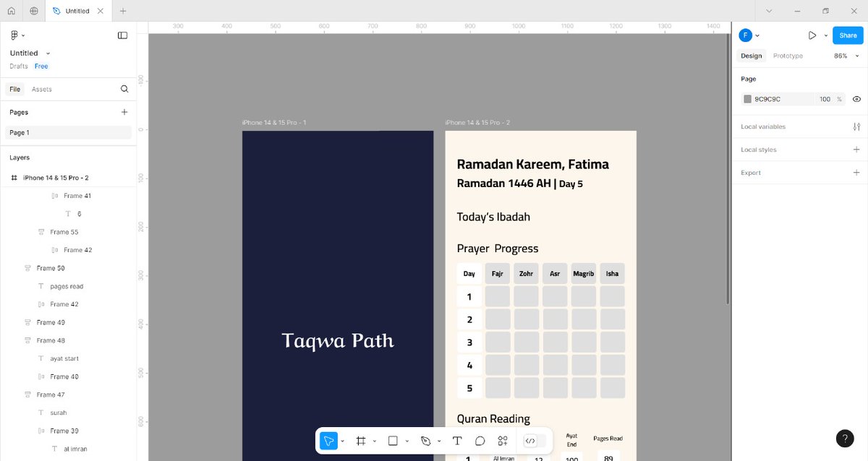
Task: Add a new page with plus icon
Action: [x=124, y=112]
